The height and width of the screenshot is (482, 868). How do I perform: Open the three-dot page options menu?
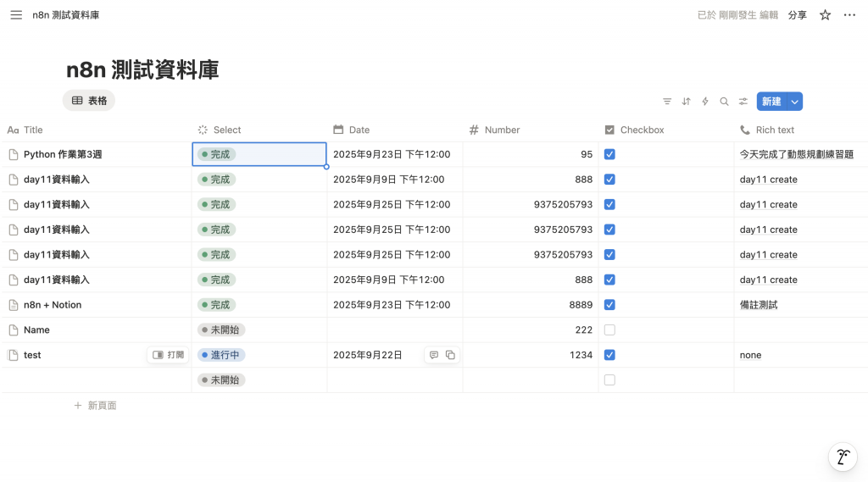849,15
